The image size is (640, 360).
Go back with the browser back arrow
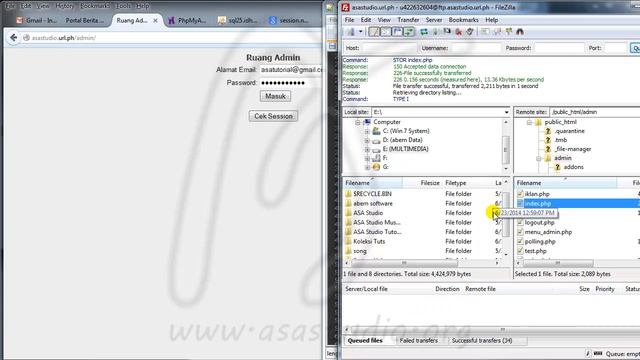click(x=13, y=38)
